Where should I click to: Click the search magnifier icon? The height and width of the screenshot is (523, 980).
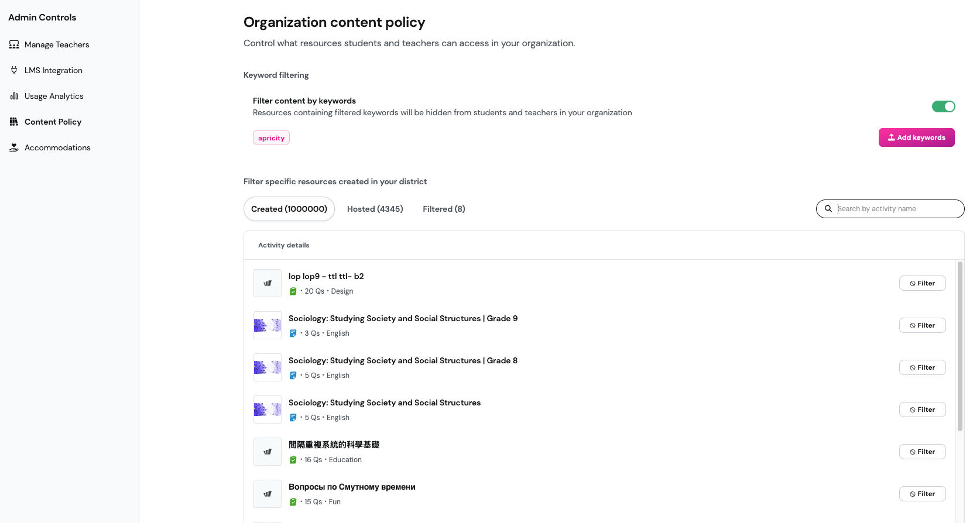point(828,209)
